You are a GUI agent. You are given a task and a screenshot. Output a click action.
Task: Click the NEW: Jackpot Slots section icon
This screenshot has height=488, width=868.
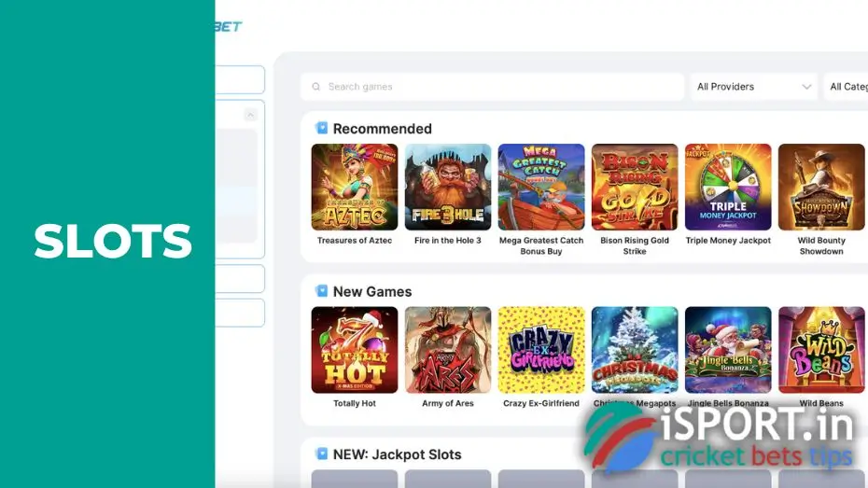pos(322,453)
